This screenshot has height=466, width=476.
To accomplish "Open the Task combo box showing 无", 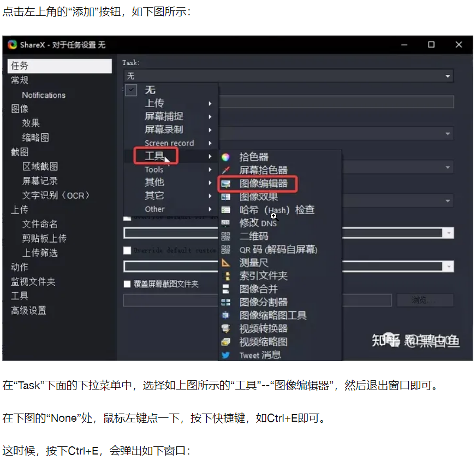I will tap(288, 76).
